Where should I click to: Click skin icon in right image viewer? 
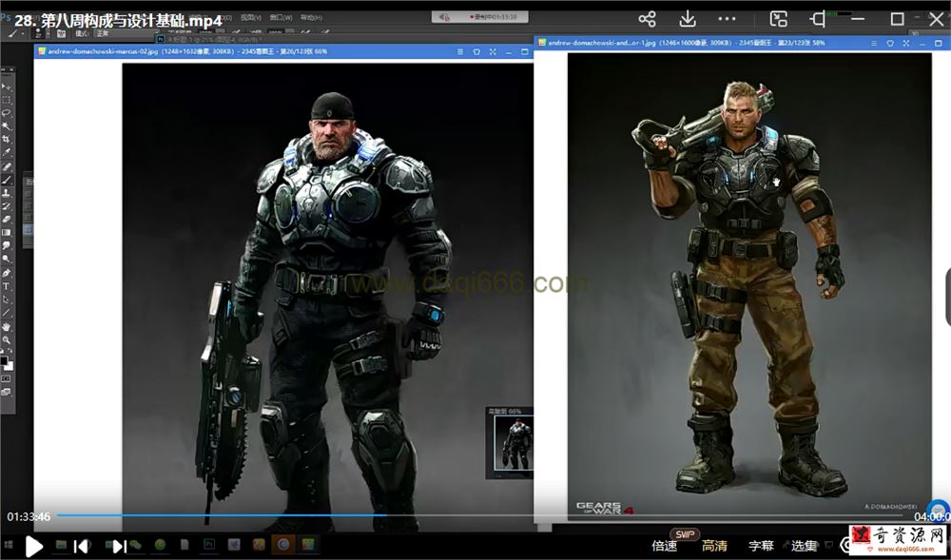(x=890, y=44)
